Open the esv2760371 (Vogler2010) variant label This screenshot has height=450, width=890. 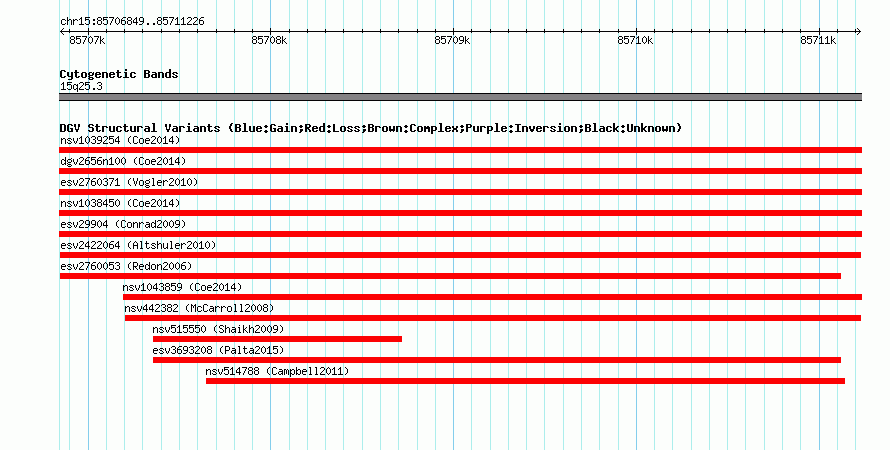(x=129, y=182)
